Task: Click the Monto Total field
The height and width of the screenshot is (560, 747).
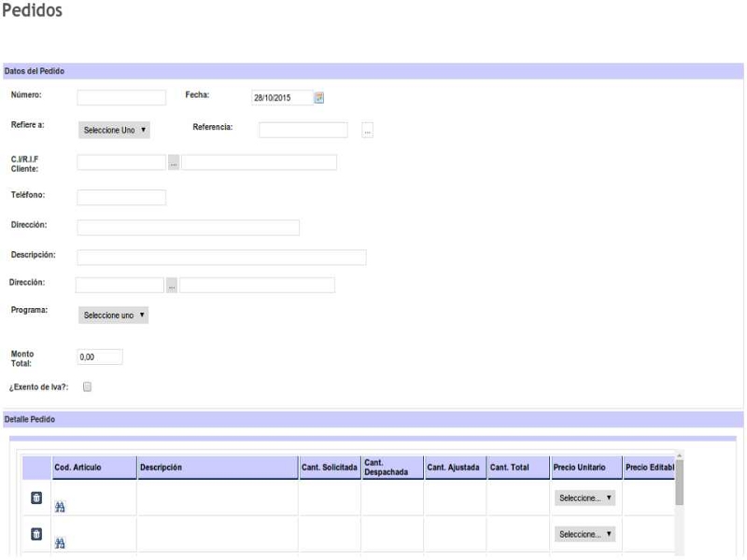Action: pos(100,357)
